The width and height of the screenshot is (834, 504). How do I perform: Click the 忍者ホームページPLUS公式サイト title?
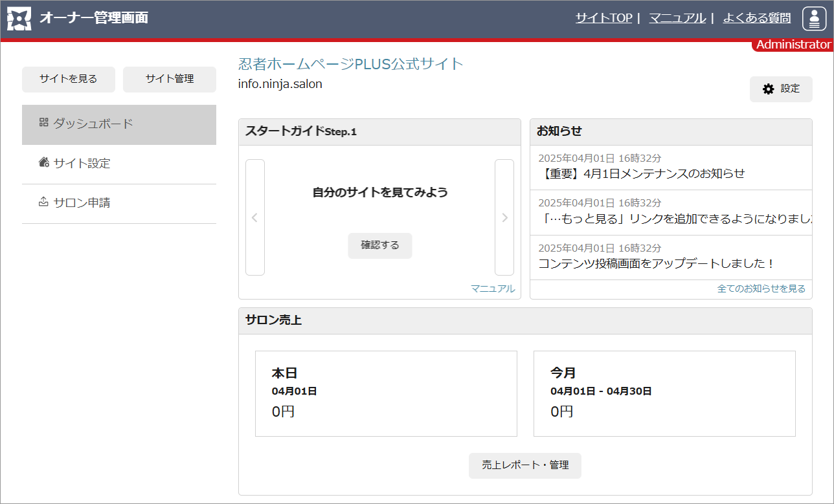(351, 63)
